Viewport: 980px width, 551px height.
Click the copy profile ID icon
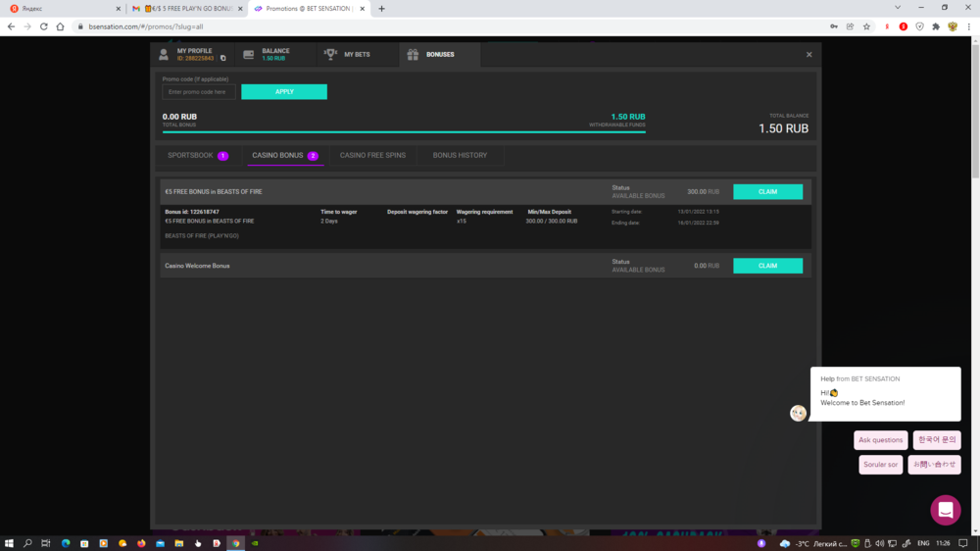point(222,59)
